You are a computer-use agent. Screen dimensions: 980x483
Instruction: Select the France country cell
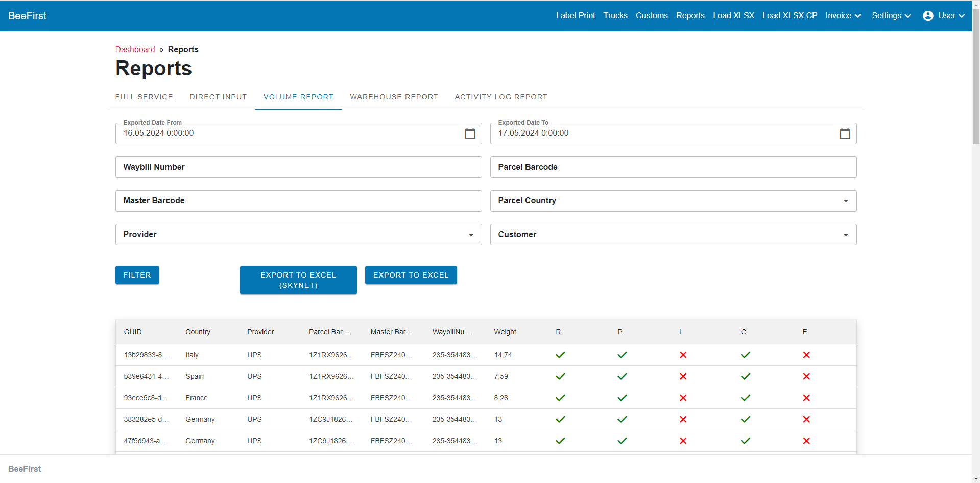pos(197,398)
